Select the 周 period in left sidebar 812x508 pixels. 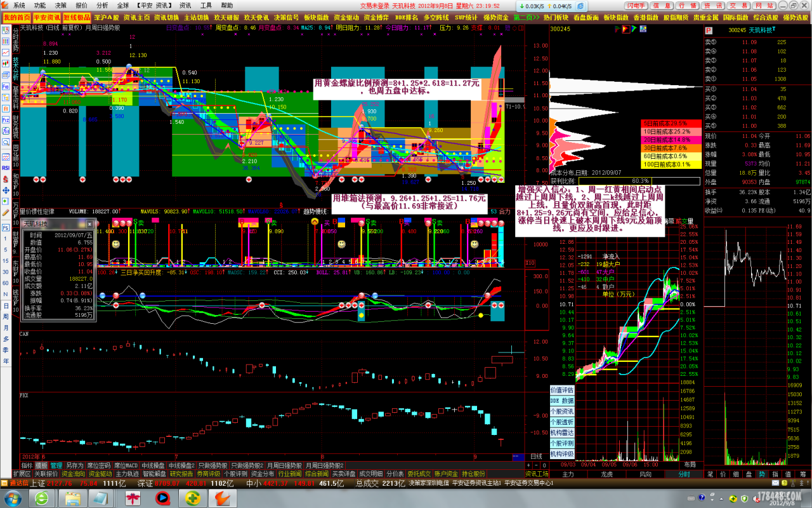(x=6, y=317)
